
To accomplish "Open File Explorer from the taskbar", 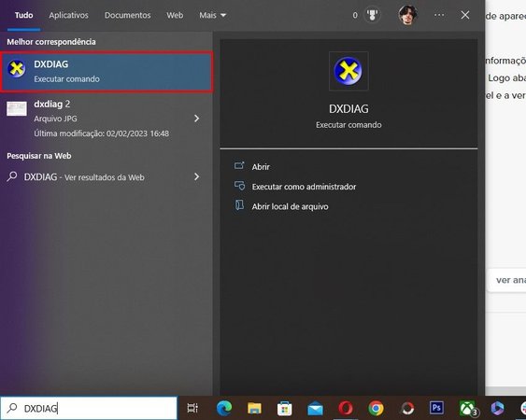I will [x=254, y=408].
